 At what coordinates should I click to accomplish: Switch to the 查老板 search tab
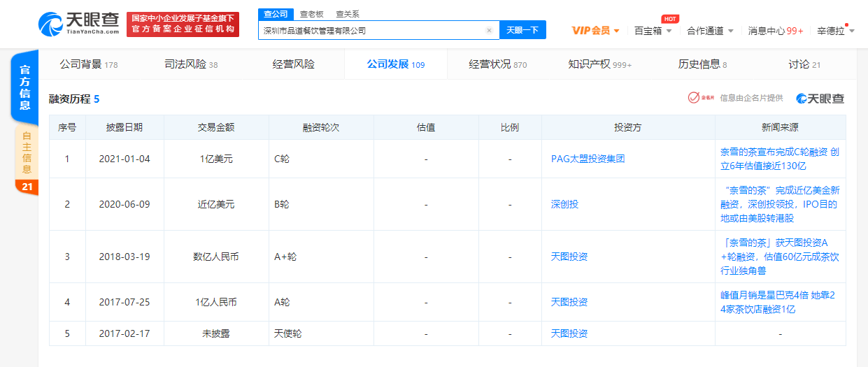click(x=311, y=14)
